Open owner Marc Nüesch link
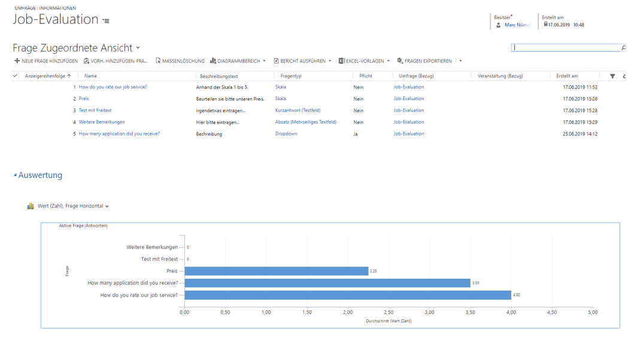Image resolution: width=644 pixels, height=344 pixels. (x=518, y=25)
